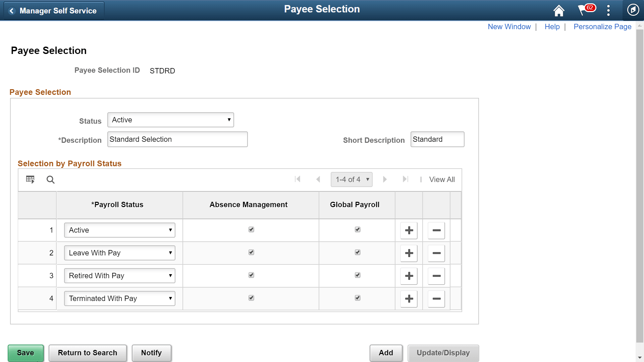Toggle Absence Management for Terminated With Pay
This screenshot has width=644, height=362.
tap(251, 298)
